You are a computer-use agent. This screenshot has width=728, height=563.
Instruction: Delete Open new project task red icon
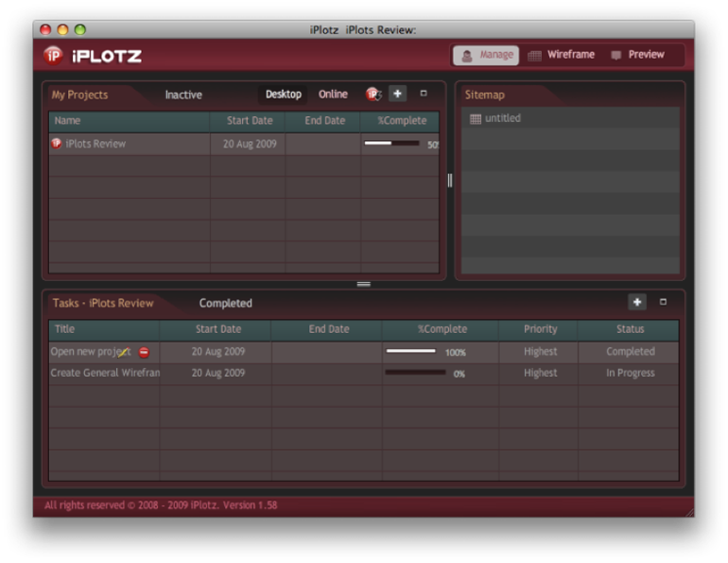click(x=145, y=353)
